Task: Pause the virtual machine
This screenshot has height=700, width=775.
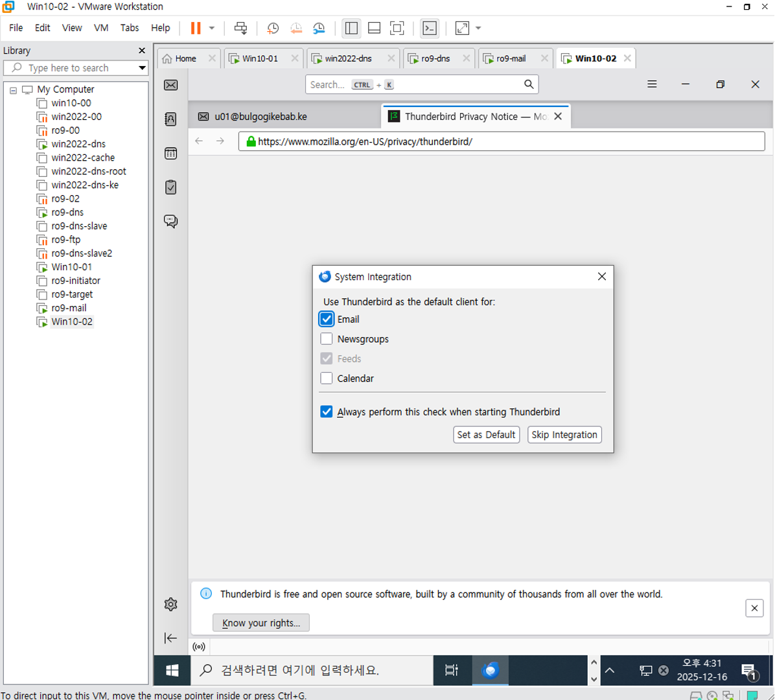Action: 196,28
